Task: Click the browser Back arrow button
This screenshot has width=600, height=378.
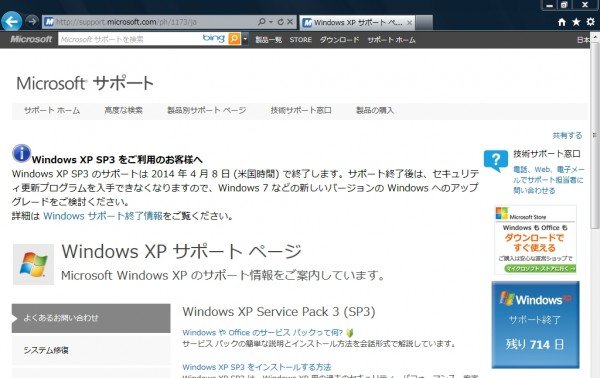Action: coord(12,21)
